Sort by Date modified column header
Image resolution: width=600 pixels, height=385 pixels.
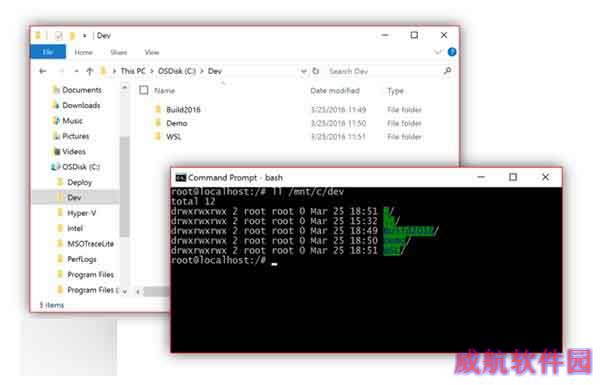[x=335, y=91]
